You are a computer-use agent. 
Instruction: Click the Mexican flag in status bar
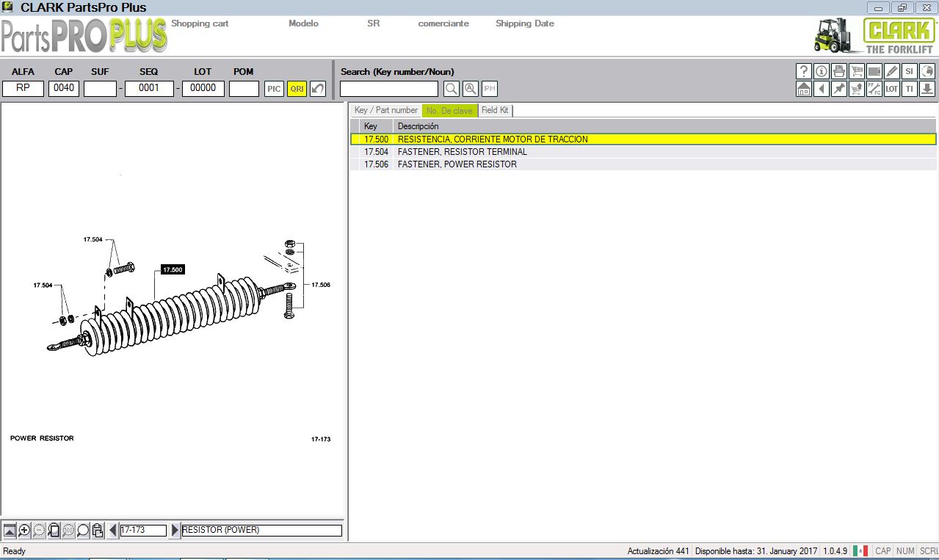pyautogui.click(x=860, y=551)
